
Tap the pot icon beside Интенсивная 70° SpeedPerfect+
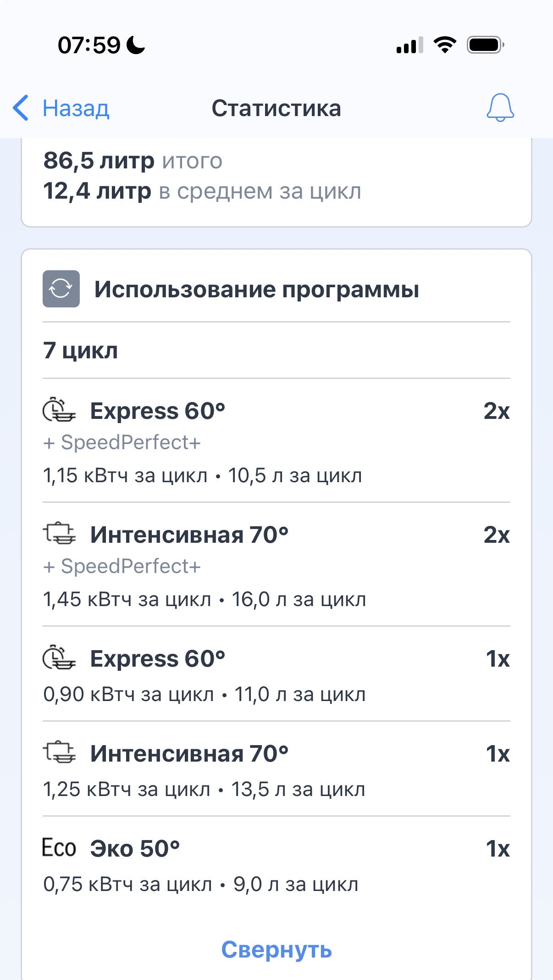pyautogui.click(x=59, y=534)
